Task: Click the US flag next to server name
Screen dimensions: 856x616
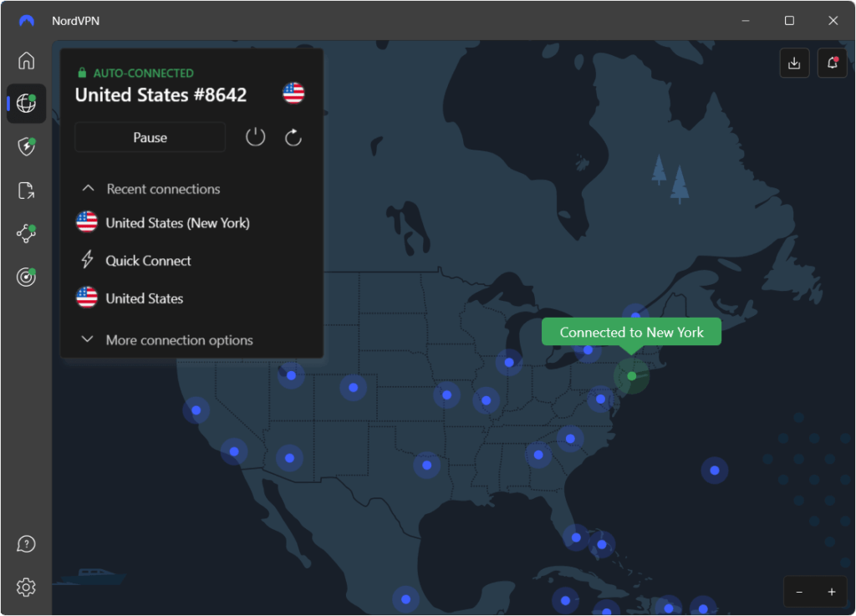Action: (293, 94)
